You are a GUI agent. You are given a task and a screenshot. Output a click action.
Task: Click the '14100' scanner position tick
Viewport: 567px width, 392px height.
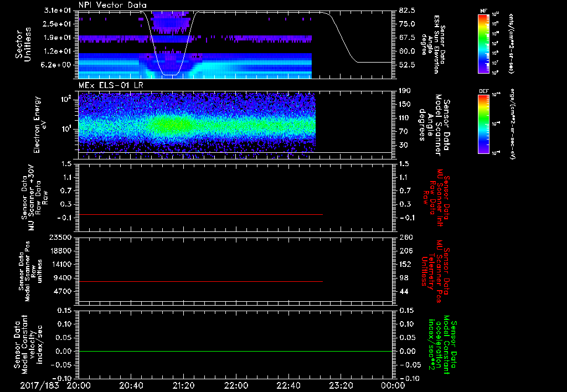click(x=60, y=264)
